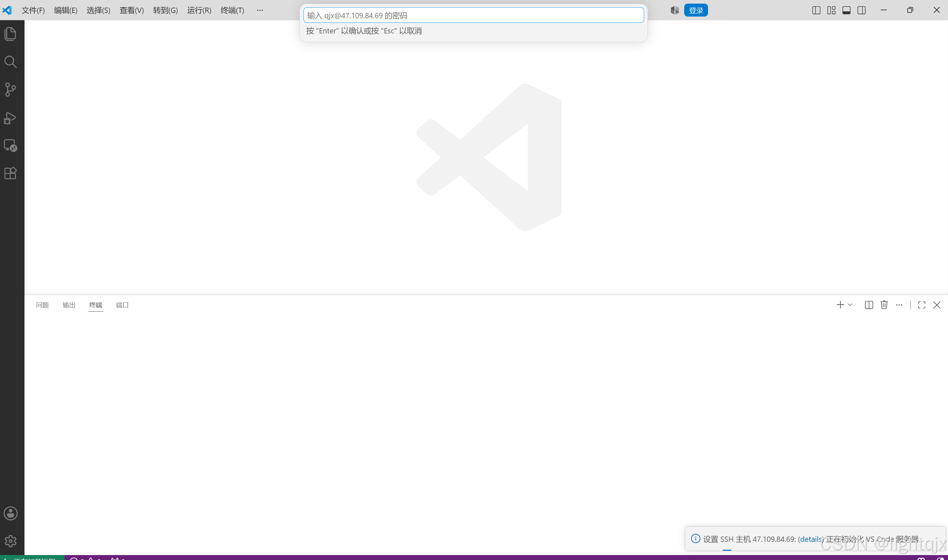Click the info icon in SSH notification
Screen dimensions: 948x560
point(695,538)
